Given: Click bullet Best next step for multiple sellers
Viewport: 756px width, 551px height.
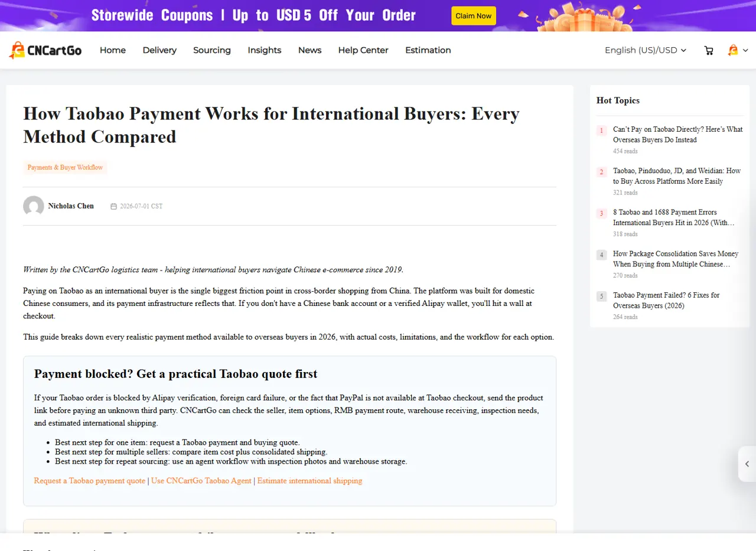Looking at the screenshot, I should coord(191,452).
